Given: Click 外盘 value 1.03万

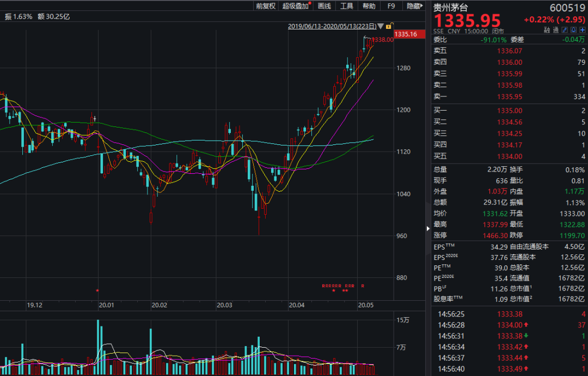Looking at the screenshot, I should tap(498, 191).
